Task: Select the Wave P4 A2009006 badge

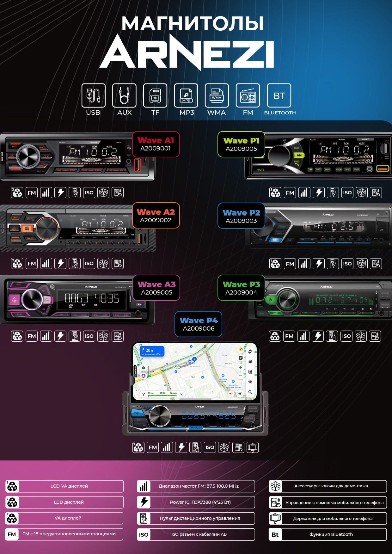Action: coord(199,324)
